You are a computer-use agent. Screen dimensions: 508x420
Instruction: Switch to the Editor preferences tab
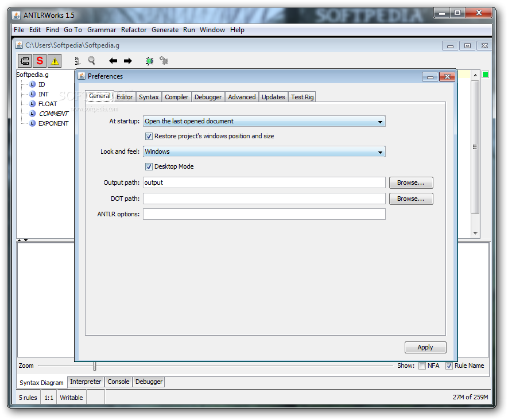click(x=125, y=97)
